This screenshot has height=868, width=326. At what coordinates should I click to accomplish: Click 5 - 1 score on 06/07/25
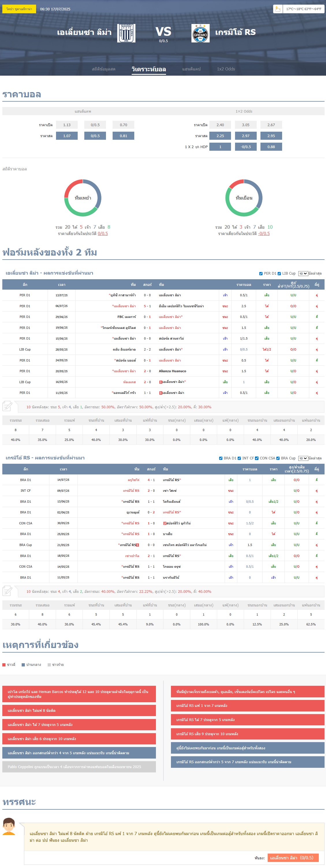(x=147, y=306)
